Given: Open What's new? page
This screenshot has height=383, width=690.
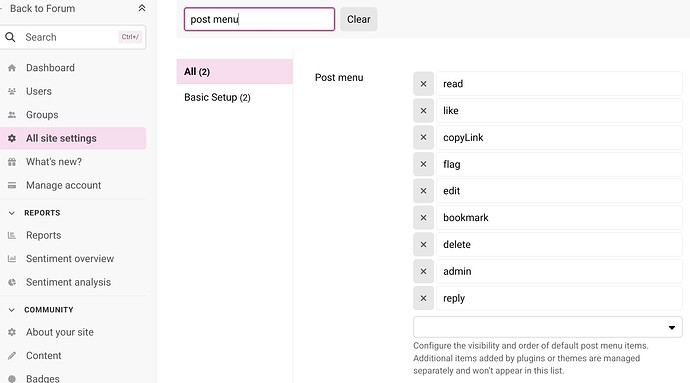Looking at the screenshot, I should pos(54,162).
